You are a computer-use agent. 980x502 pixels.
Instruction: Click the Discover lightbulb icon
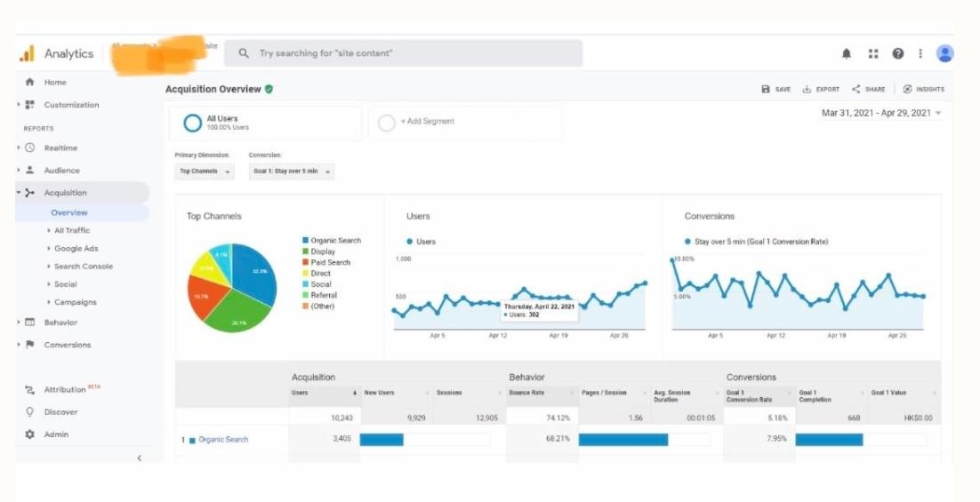(29, 412)
